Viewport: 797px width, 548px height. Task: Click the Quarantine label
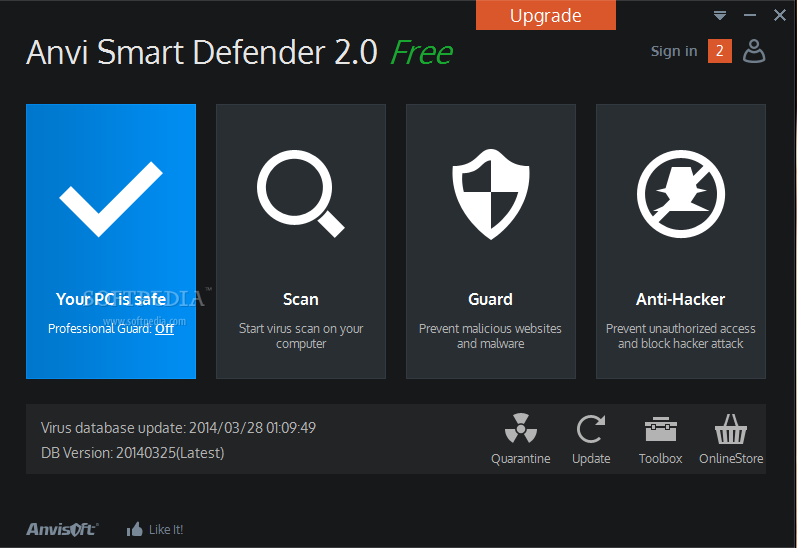[x=520, y=459]
